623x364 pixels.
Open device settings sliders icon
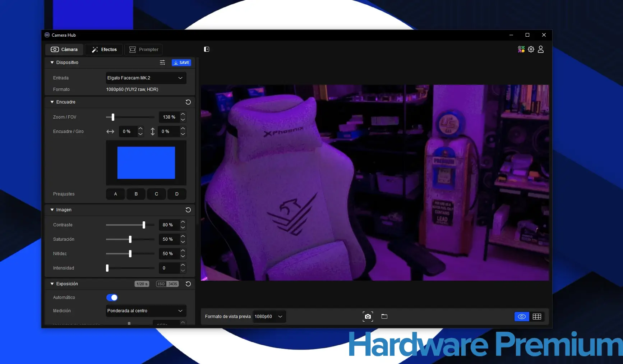click(162, 63)
